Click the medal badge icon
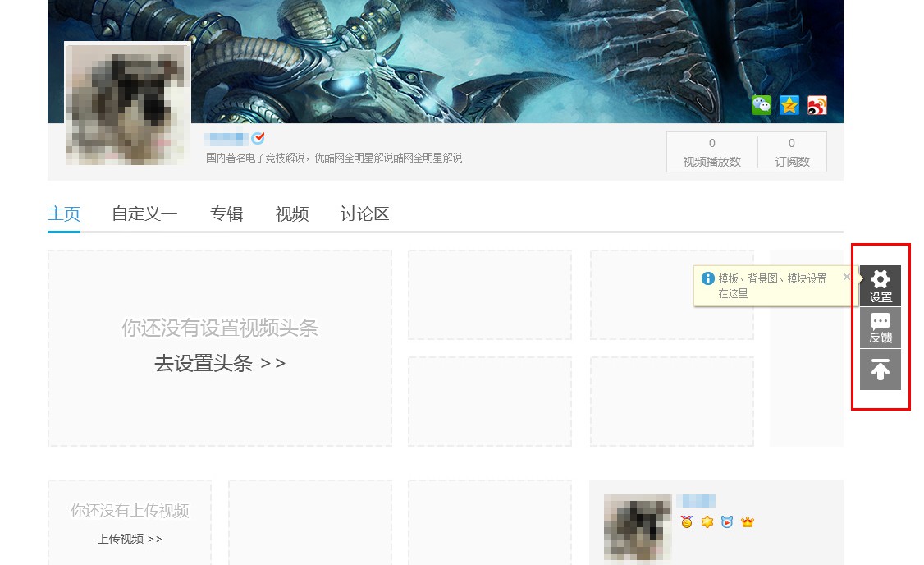The width and height of the screenshot is (924, 565). point(687,522)
